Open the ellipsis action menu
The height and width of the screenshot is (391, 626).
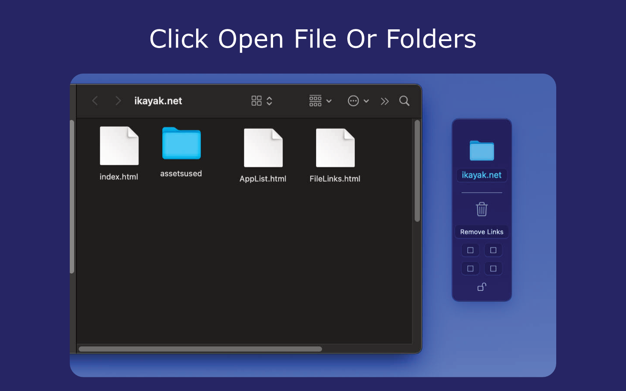[x=358, y=101]
